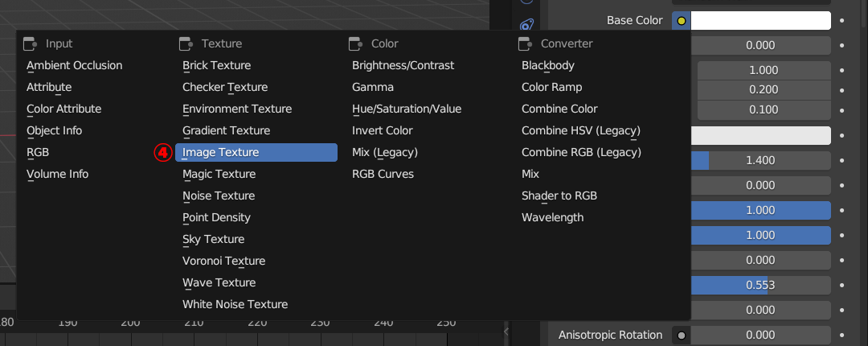
Task: Click the slider showing 0.553
Action: tap(760, 285)
